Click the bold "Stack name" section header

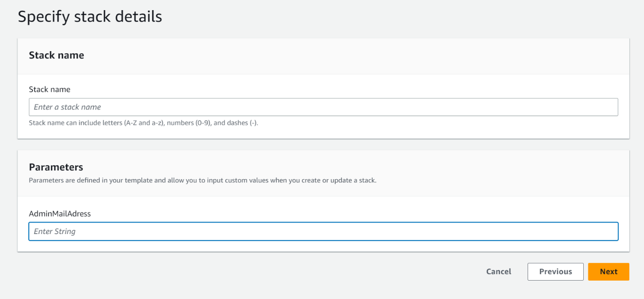click(x=56, y=55)
